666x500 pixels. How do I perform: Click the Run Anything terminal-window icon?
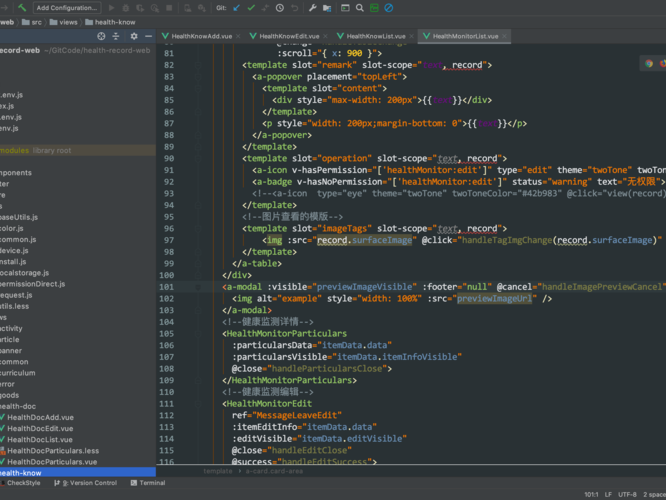(x=345, y=8)
